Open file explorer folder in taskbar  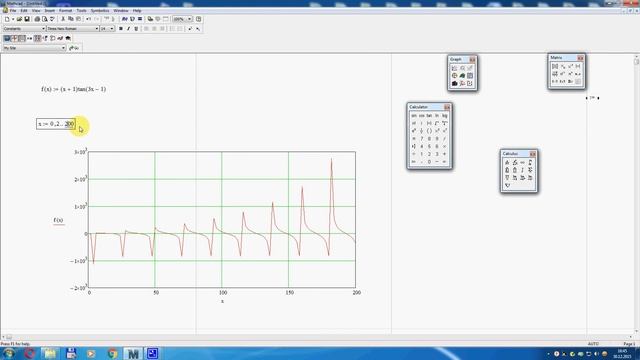pyautogui.click(x=50, y=353)
